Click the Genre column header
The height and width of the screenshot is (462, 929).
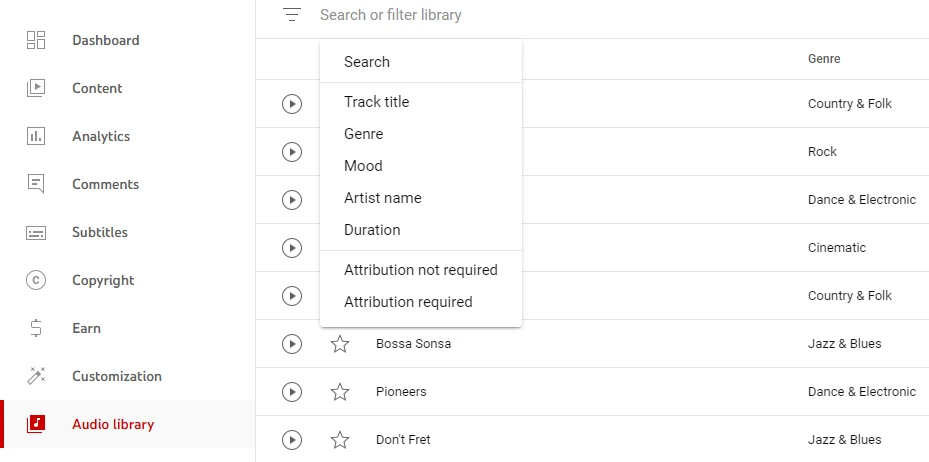[824, 59]
